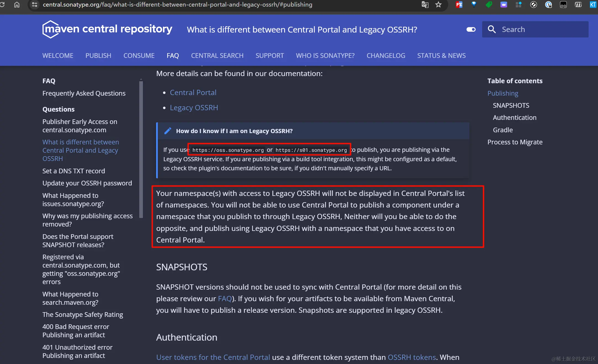Click the Maven Central Repository logo
This screenshot has width=598, height=364.
pos(107,29)
